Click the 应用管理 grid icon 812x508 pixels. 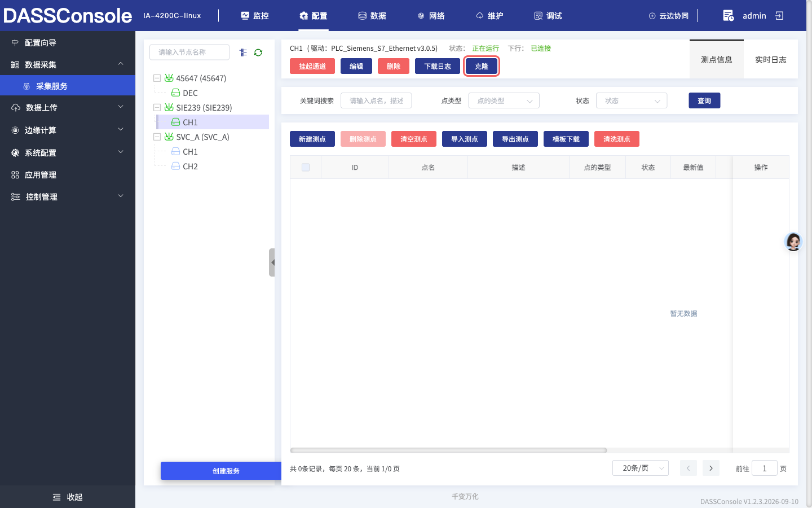[x=15, y=175]
